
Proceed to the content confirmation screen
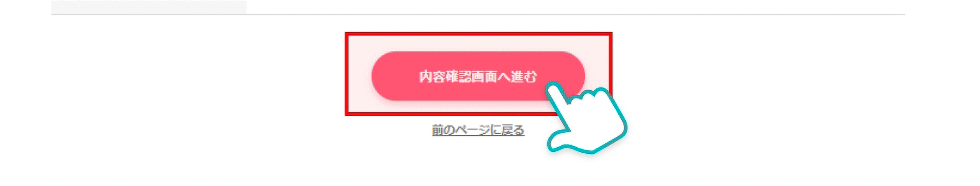(478, 76)
